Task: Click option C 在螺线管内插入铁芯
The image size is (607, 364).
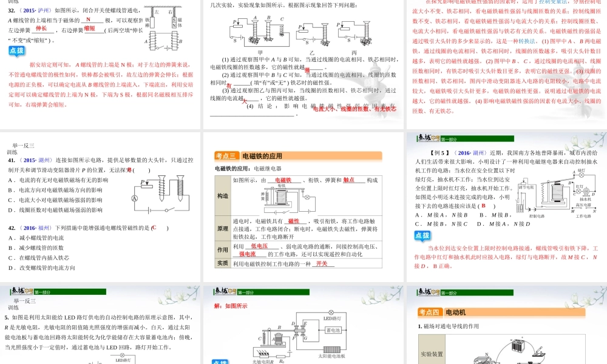Action: [x=39, y=258]
